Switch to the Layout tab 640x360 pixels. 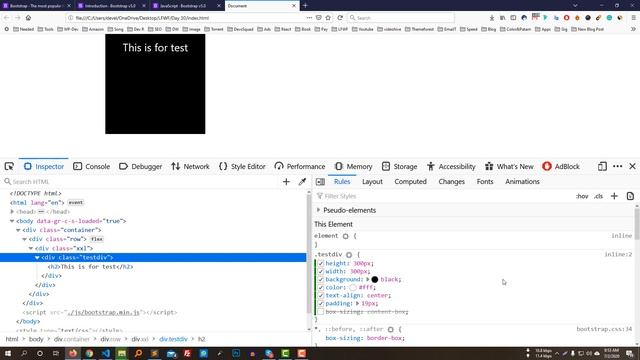click(372, 182)
